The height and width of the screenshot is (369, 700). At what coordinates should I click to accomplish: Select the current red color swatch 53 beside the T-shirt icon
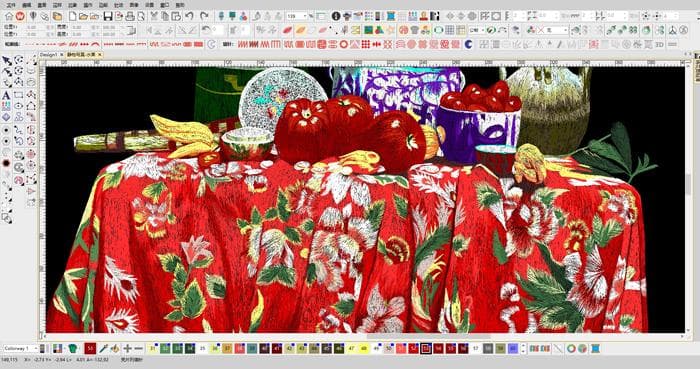tap(90, 348)
